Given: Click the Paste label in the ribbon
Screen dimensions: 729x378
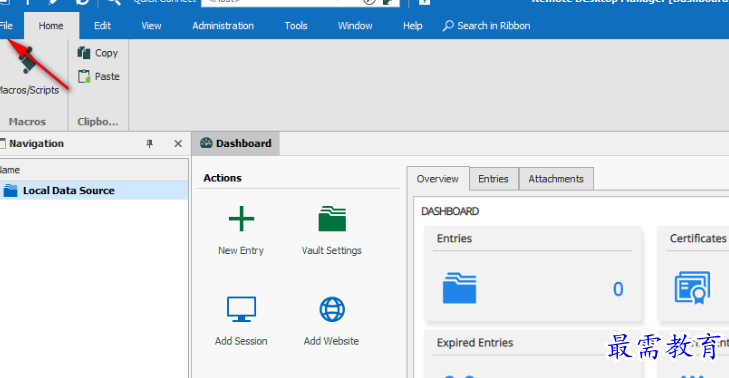Looking at the screenshot, I should [x=107, y=76].
